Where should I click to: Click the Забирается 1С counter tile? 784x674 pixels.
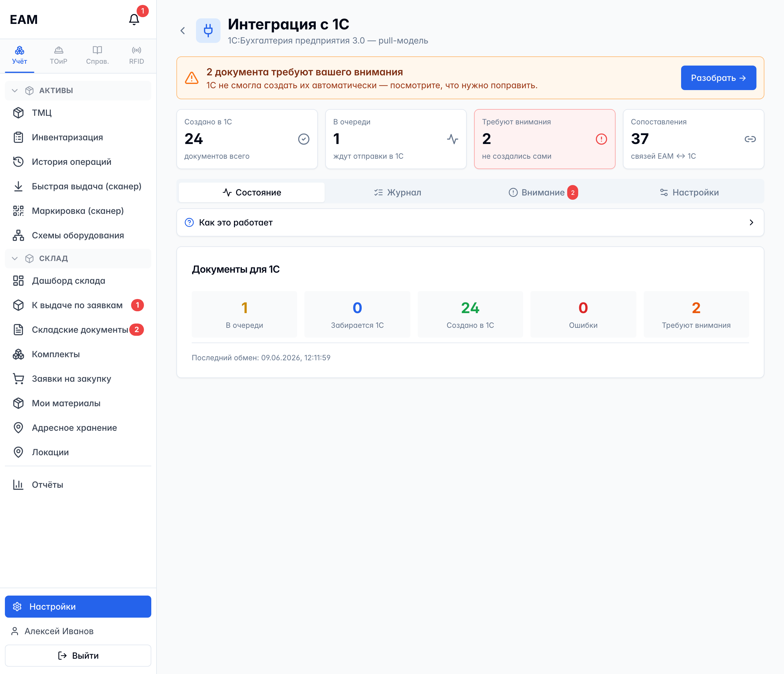tap(357, 314)
